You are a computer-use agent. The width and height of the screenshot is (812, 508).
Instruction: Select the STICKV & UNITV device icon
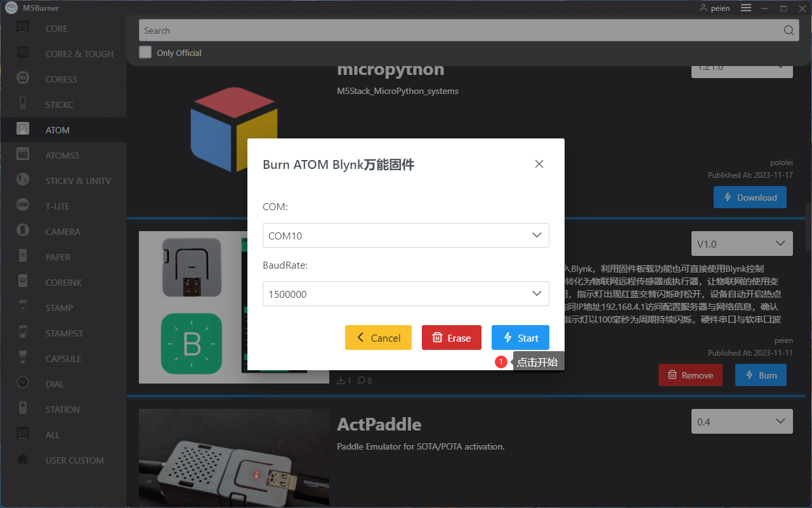coord(23,180)
